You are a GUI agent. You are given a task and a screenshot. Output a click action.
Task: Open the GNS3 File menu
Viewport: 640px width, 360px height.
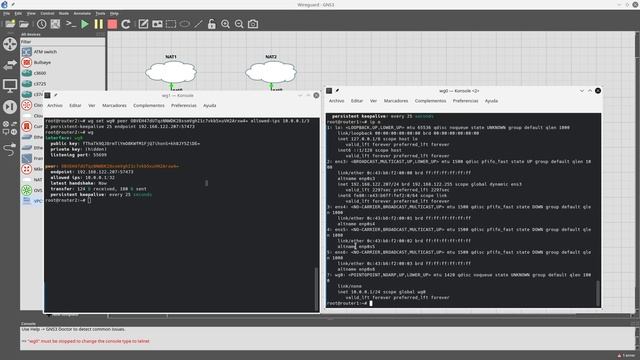7,13
